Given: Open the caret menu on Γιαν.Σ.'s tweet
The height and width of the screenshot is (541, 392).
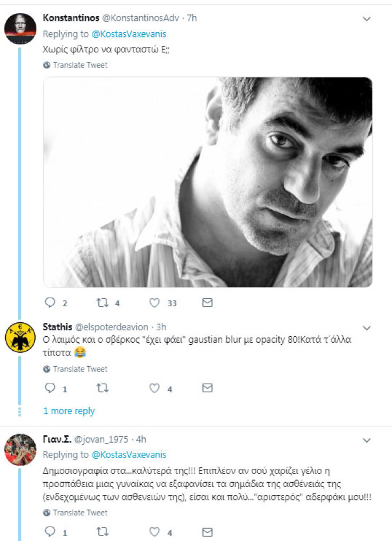Looking at the screenshot, I should point(367,440).
